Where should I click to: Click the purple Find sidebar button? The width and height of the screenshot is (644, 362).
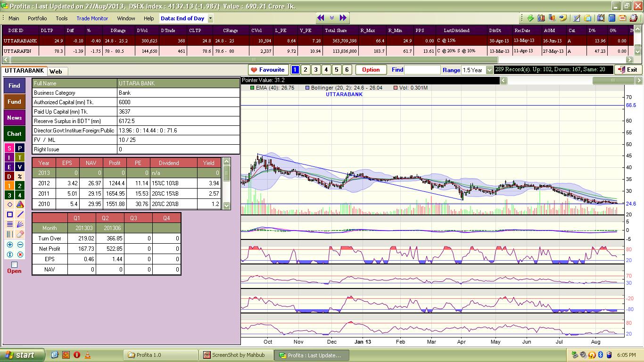click(14, 86)
